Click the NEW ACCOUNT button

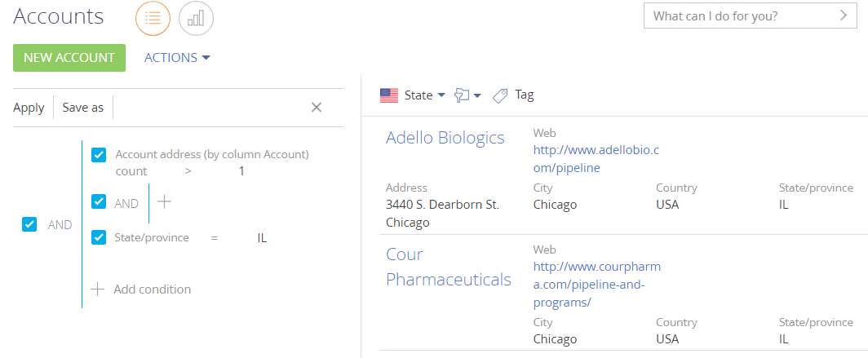69,58
